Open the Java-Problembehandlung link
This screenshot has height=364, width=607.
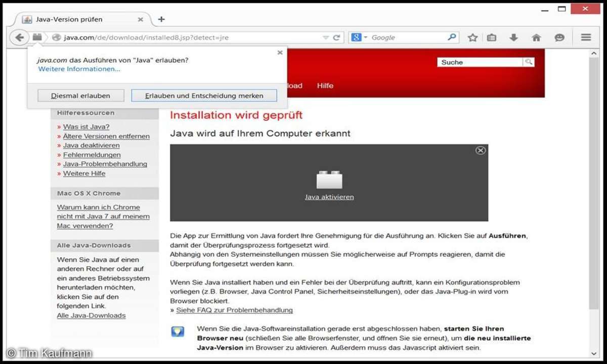pyautogui.click(x=105, y=164)
